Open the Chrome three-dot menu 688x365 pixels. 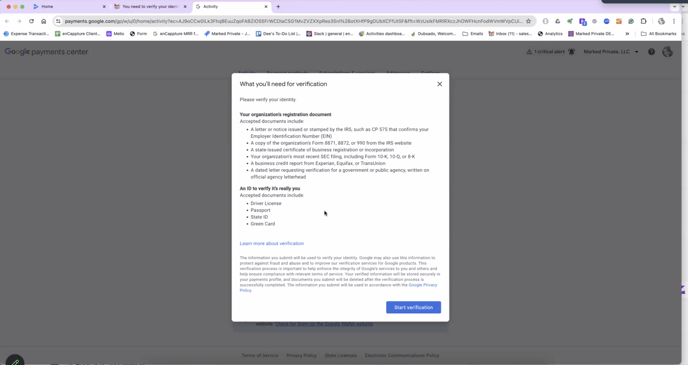674,21
